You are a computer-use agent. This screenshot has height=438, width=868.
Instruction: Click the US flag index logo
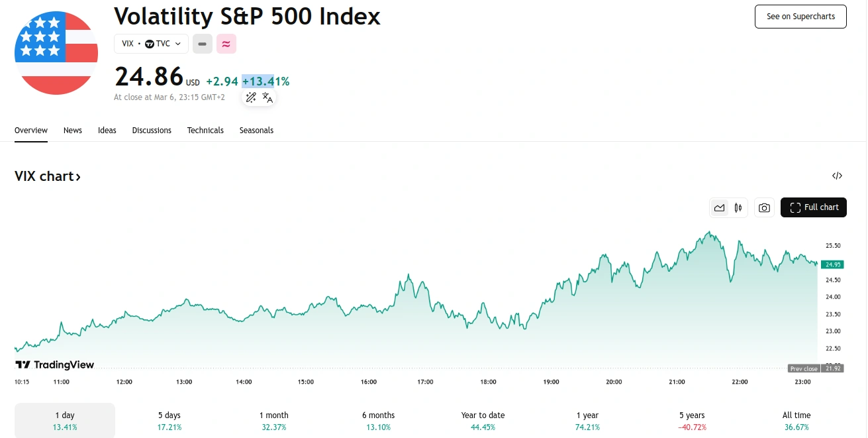[x=56, y=53]
